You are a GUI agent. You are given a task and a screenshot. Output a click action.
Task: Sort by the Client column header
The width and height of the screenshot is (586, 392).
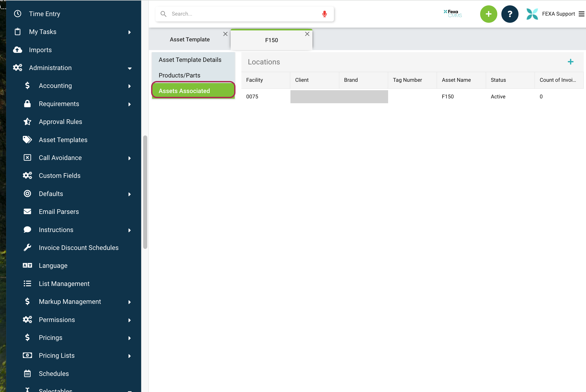coord(314,80)
